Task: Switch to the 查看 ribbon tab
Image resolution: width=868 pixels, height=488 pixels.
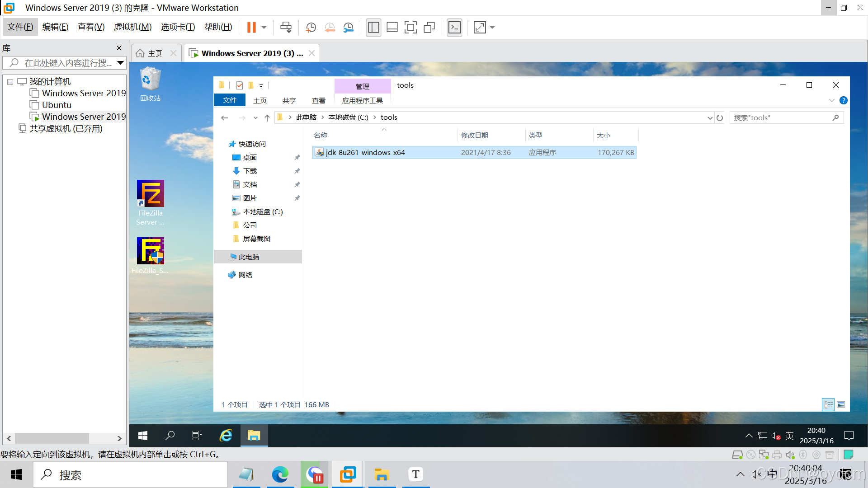Action: point(319,100)
